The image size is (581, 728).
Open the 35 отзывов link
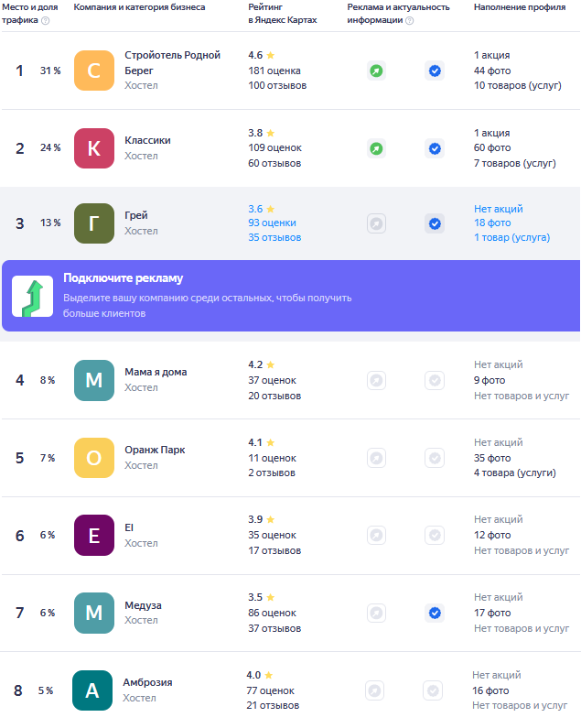click(274, 237)
